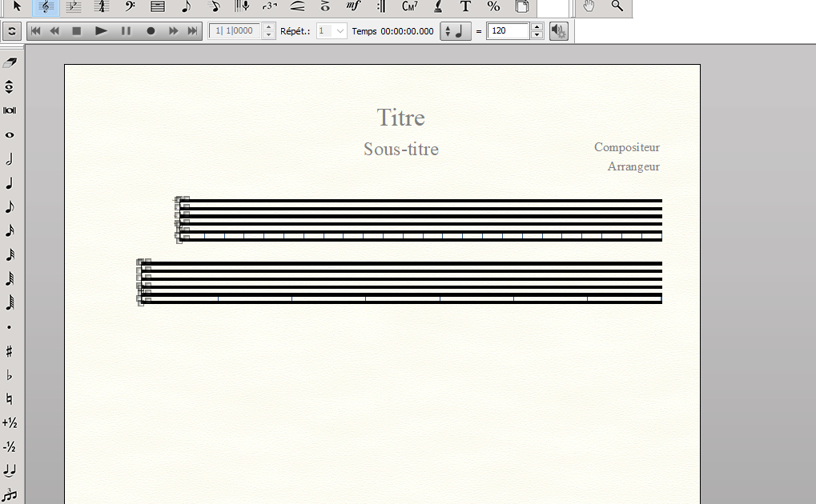Select the Staff tool with treble clef
The image size is (816, 504).
point(46,6)
